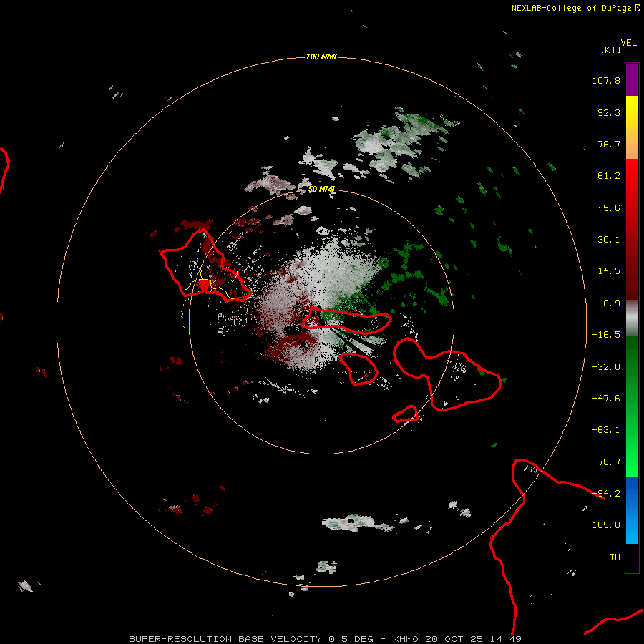Click the purple color bar segment
644x644 pixels.
632,79
